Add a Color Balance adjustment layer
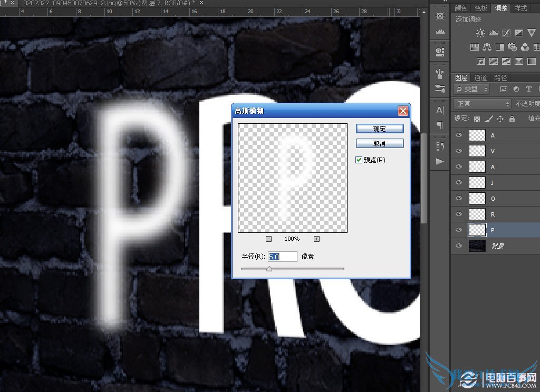 [x=487, y=47]
